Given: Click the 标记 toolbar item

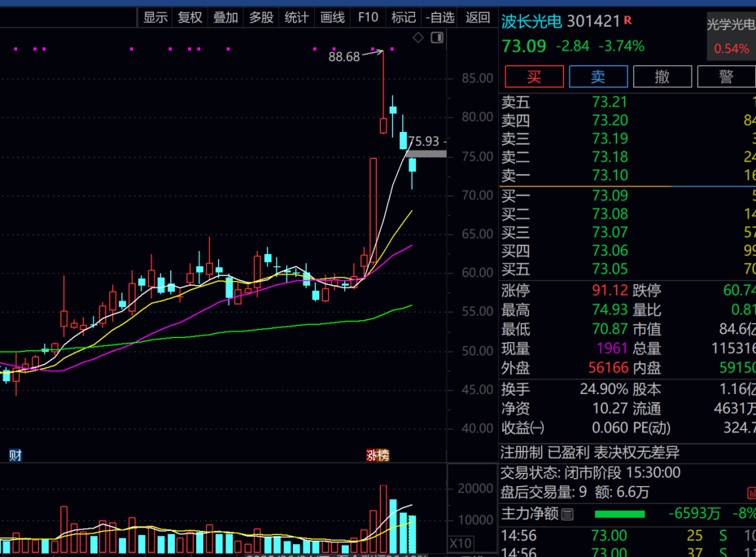Looking at the screenshot, I should coord(404,18).
